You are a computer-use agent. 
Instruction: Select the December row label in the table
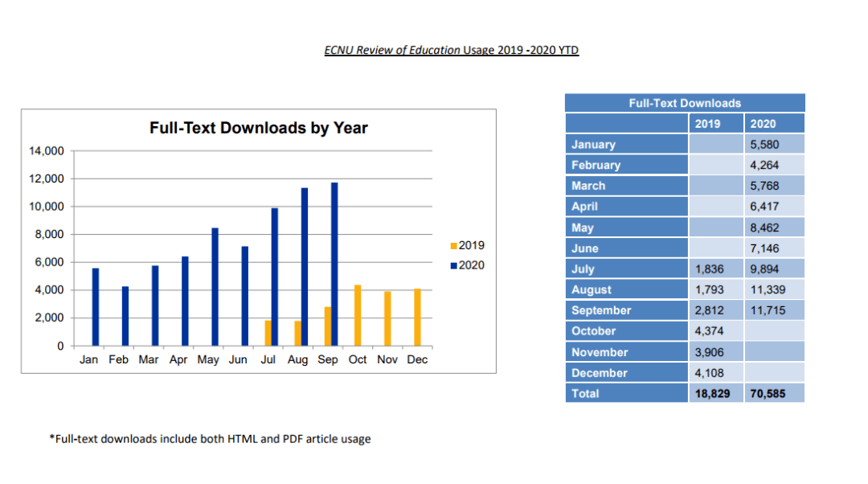click(600, 373)
